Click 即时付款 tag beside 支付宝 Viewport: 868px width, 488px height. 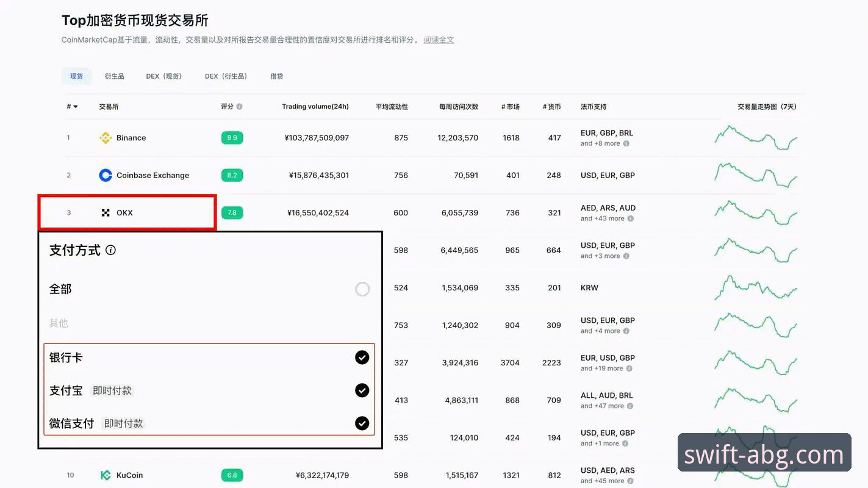tap(112, 390)
